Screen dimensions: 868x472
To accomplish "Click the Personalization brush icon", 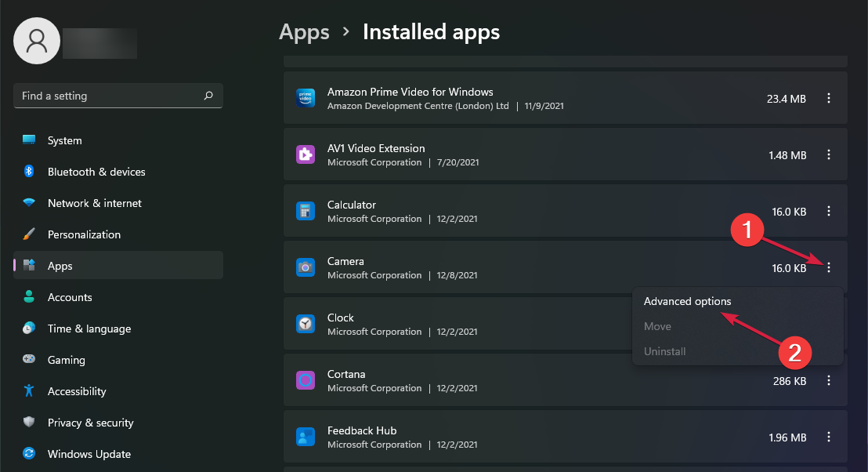I will point(28,234).
